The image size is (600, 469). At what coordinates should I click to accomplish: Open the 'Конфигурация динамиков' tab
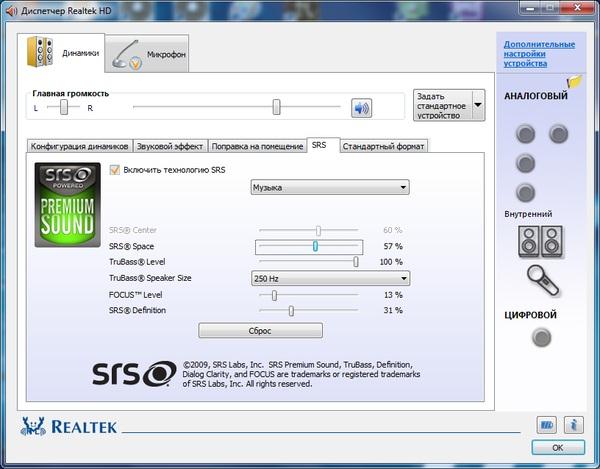coord(80,146)
